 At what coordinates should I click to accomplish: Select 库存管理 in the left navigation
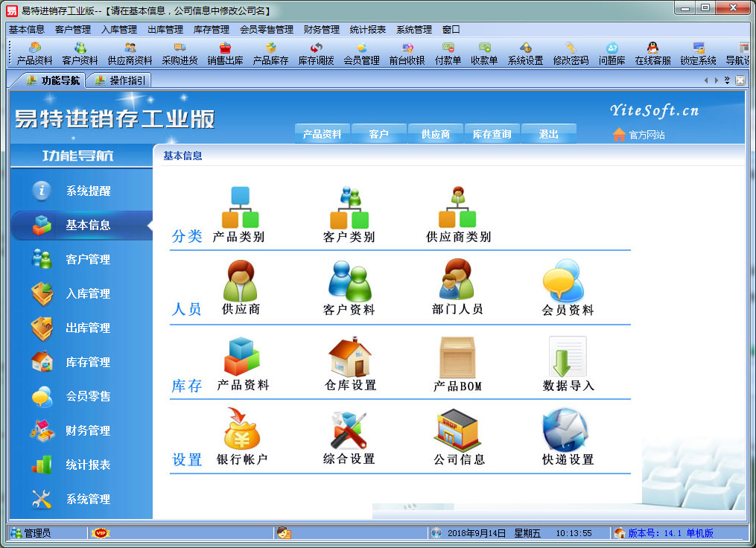[88, 363]
